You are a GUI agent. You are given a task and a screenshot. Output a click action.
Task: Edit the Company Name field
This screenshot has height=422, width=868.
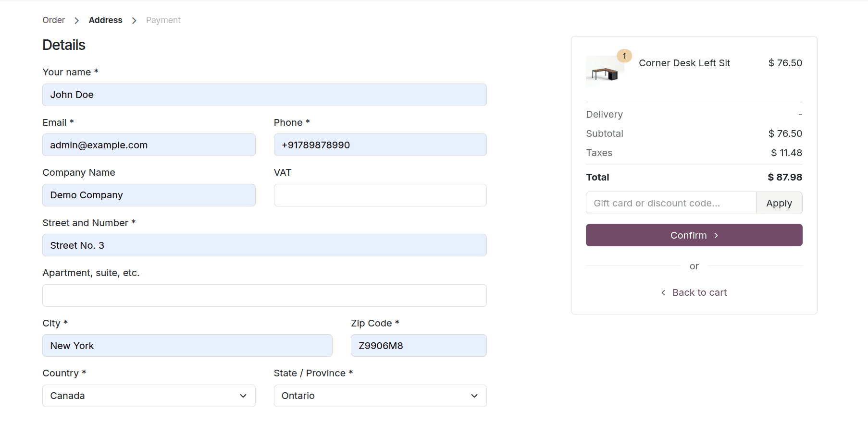click(149, 195)
